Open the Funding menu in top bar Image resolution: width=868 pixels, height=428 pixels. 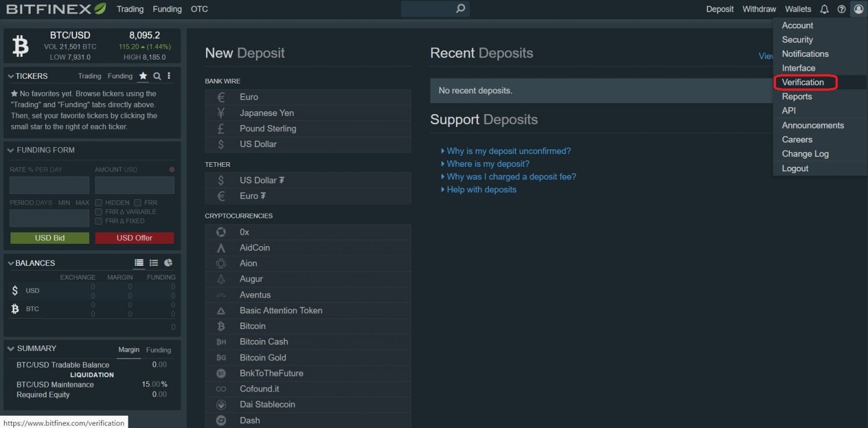[x=167, y=9]
